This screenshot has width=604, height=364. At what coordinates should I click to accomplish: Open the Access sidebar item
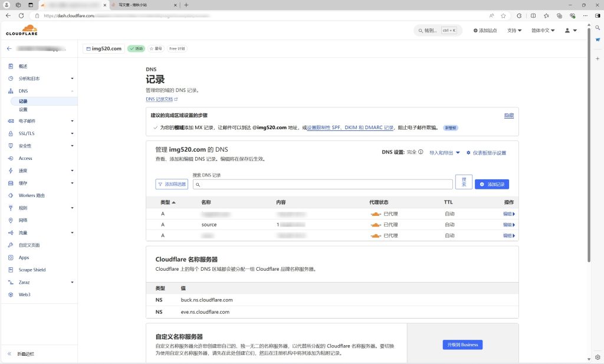(25, 158)
